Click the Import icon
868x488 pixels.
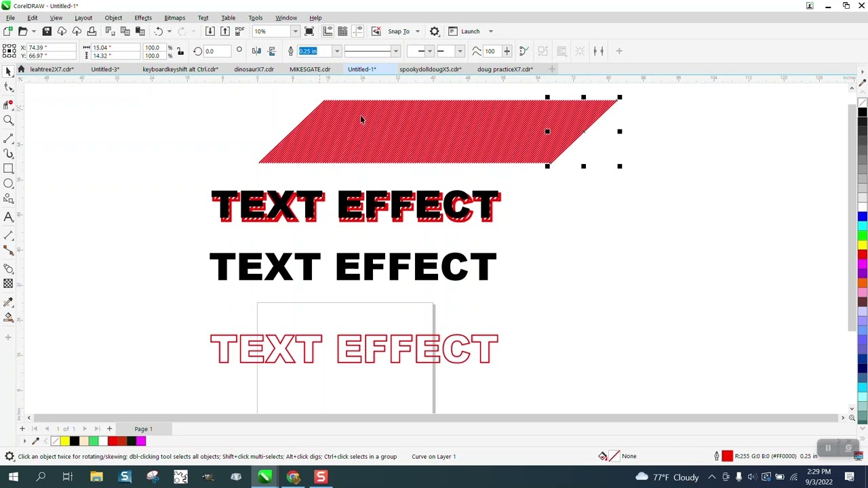point(210,31)
